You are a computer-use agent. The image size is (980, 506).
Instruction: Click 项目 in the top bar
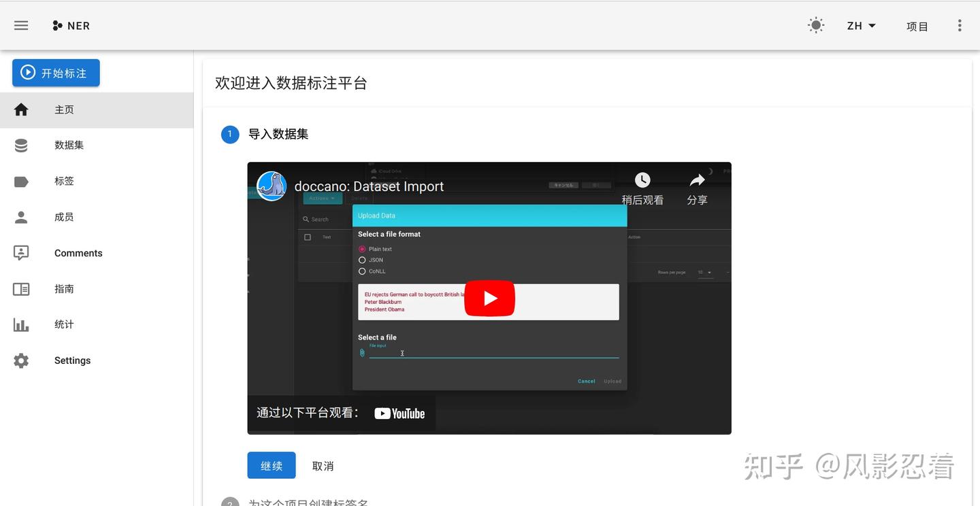click(917, 26)
